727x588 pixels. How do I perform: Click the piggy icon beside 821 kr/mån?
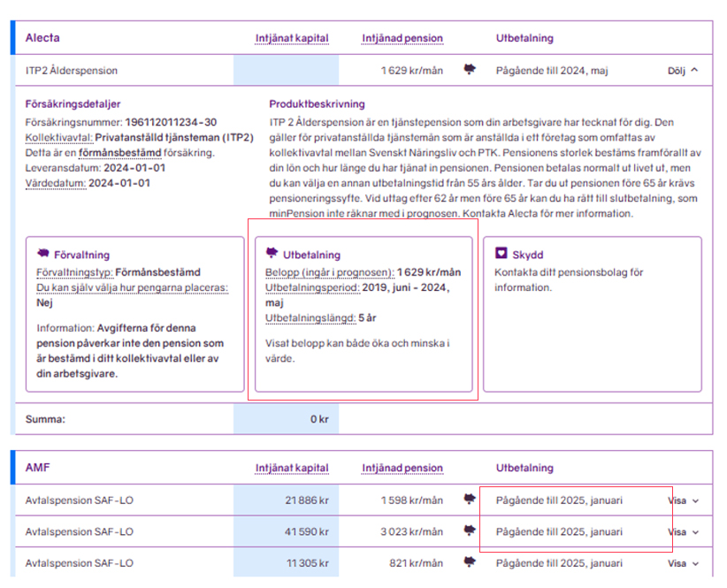(x=471, y=562)
